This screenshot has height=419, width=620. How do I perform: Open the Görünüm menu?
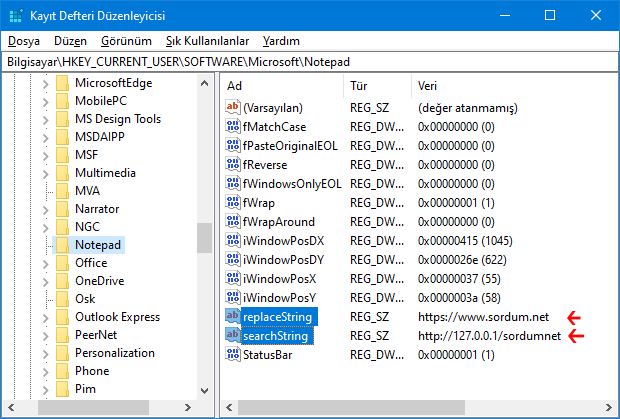click(126, 41)
